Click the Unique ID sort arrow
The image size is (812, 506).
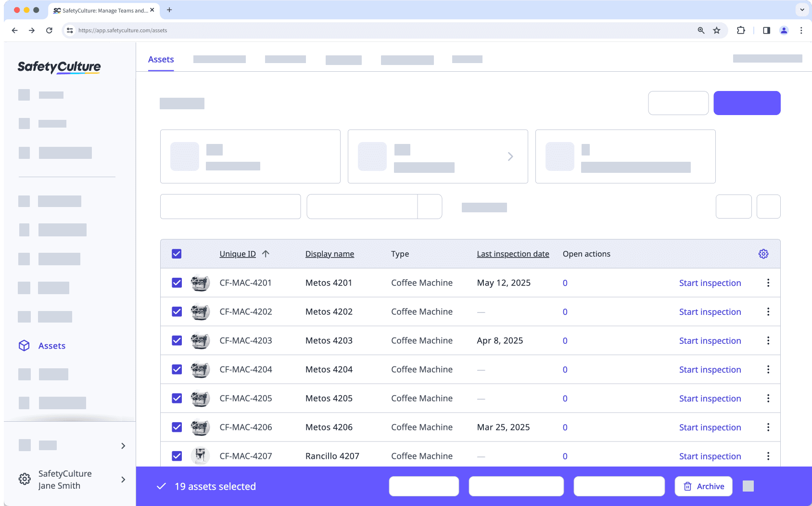[266, 254]
